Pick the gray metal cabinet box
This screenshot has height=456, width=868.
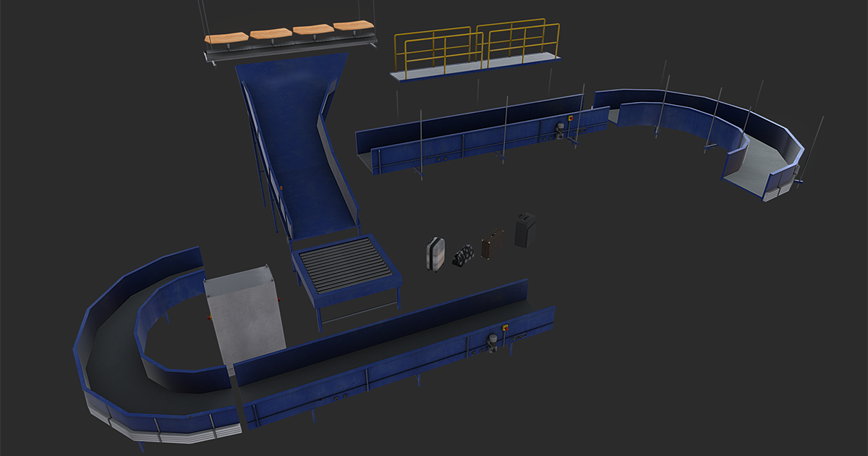244,317
